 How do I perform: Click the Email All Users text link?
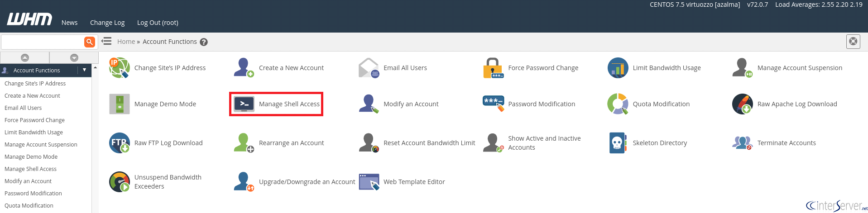tap(405, 68)
